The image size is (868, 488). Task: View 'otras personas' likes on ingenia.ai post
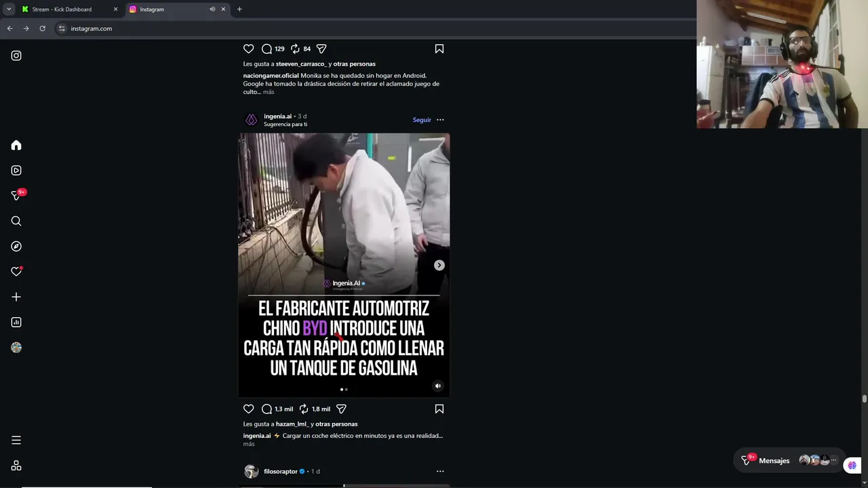[x=336, y=424]
